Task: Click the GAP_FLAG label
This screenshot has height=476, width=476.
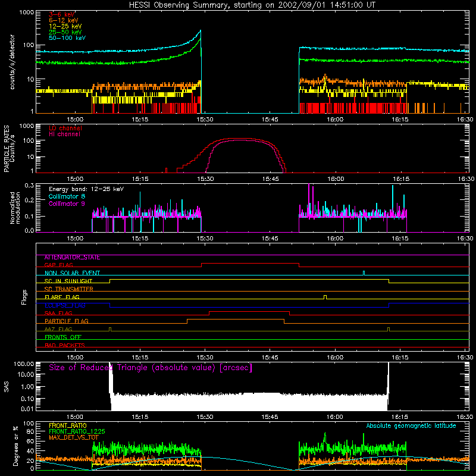Action: pyautogui.click(x=59, y=265)
